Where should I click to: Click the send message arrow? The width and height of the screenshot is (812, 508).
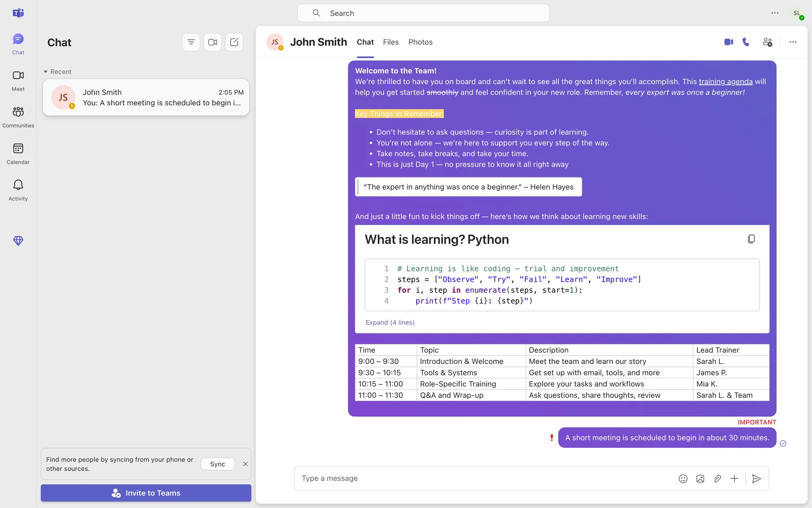[757, 479]
